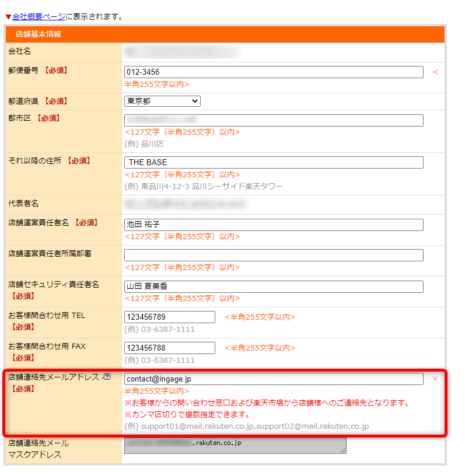Click the お客様問合わせ用 FAX field
Image resolution: width=465 pixels, height=476 pixels.
[169, 348]
